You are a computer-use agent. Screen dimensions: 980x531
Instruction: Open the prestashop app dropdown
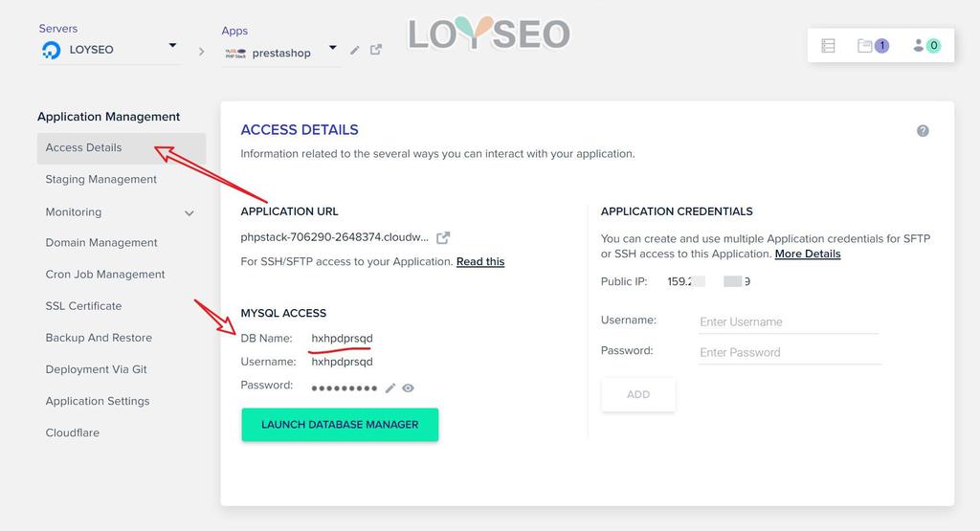pos(332,48)
